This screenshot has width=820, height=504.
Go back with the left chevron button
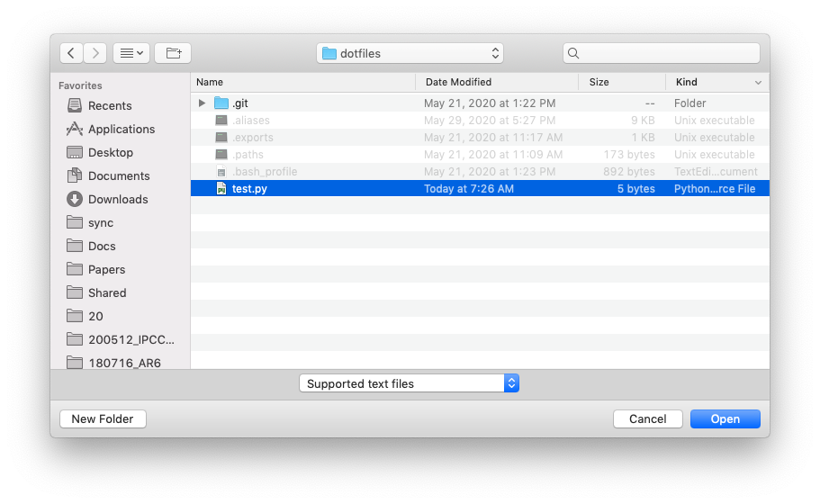click(x=71, y=53)
